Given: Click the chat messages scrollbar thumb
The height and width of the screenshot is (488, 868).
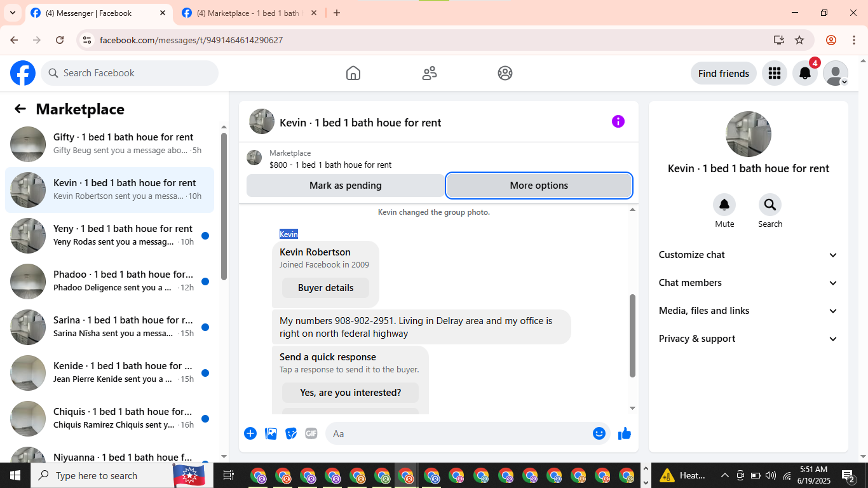Looking at the screenshot, I should [x=632, y=335].
